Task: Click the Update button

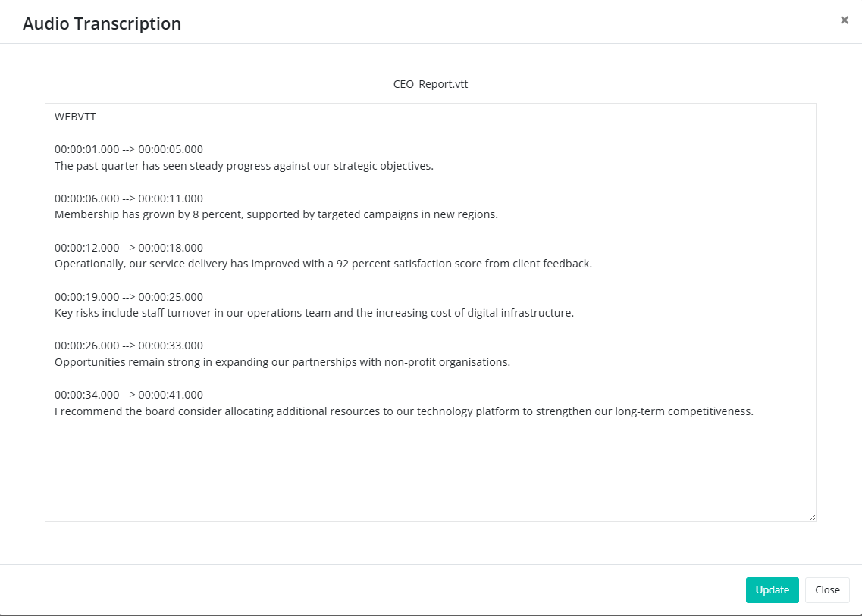Action: (x=772, y=590)
